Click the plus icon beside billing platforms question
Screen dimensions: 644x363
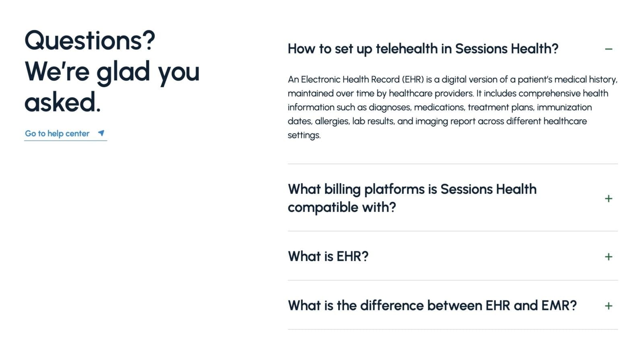tap(608, 199)
